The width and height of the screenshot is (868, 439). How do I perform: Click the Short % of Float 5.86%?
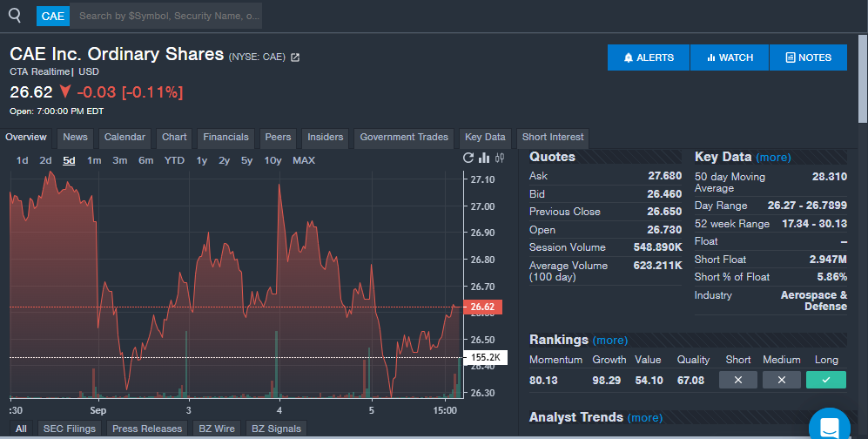[832, 277]
